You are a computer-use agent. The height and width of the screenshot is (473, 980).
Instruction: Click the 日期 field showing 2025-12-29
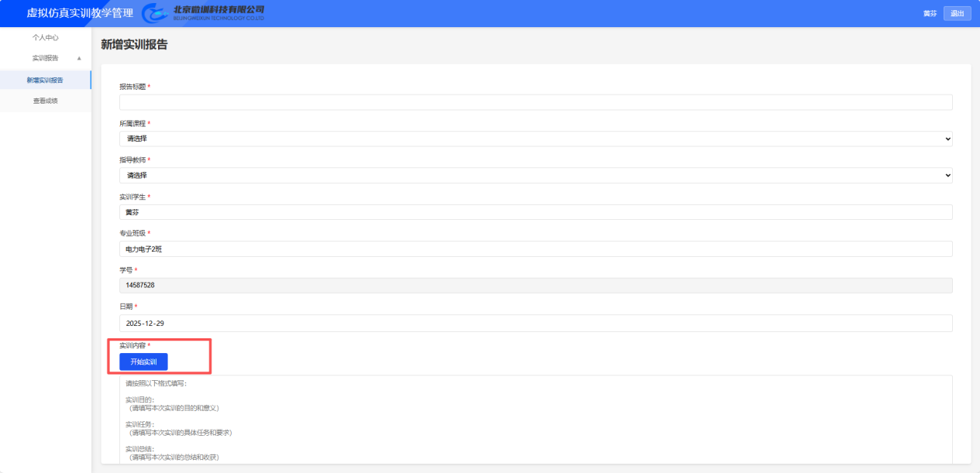click(535, 324)
